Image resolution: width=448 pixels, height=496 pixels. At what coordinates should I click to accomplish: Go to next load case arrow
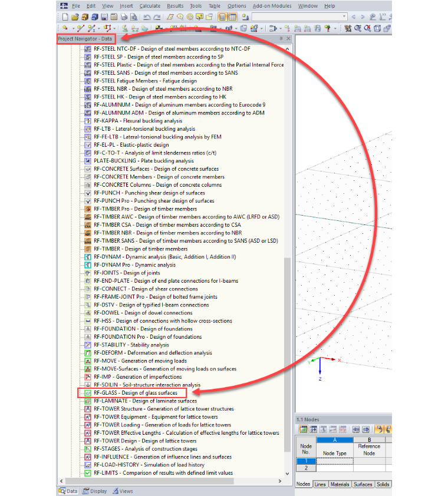(x=363, y=16)
